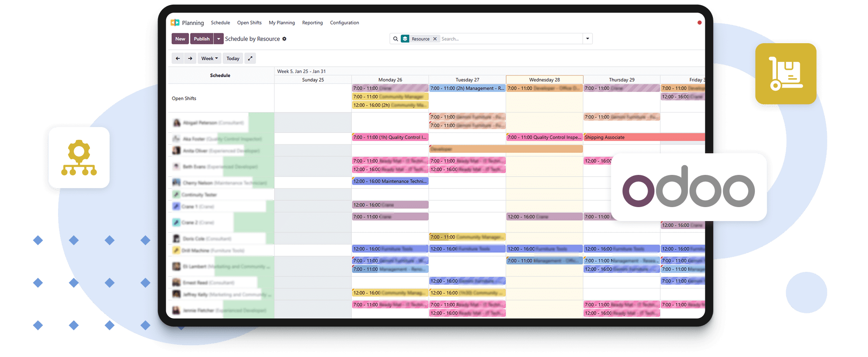The width and height of the screenshot is (868, 357).
Task: Click the Open Shifts row label
Action: pos(184,98)
